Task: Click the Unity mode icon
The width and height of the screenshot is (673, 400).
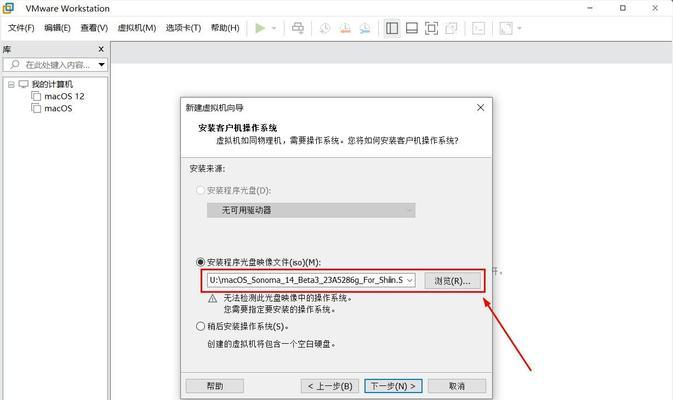Action: tap(451, 28)
